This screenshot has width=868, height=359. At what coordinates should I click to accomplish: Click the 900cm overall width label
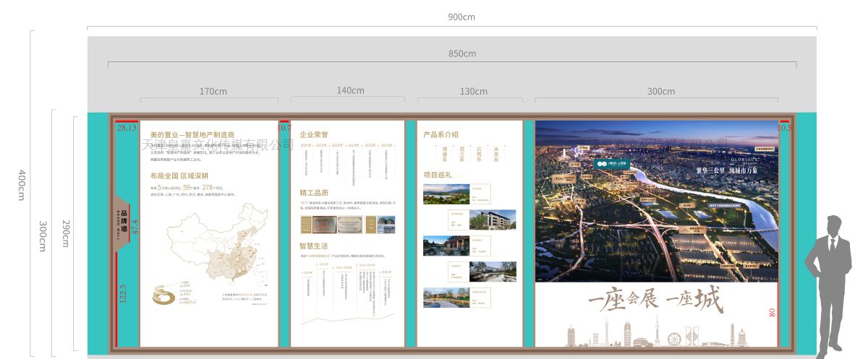(461, 17)
